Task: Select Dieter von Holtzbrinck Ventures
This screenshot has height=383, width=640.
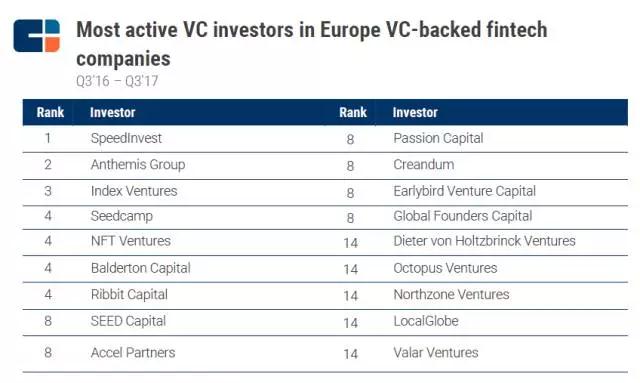Action: point(484,241)
